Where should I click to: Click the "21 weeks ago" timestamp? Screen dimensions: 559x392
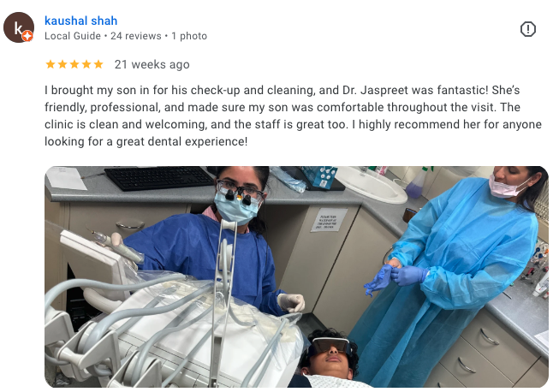click(152, 64)
